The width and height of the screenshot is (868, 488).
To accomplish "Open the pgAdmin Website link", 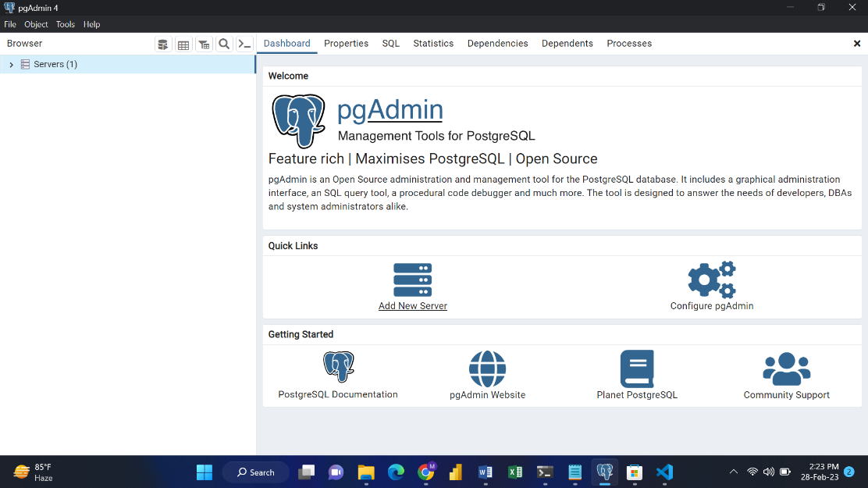I will tap(488, 395).
